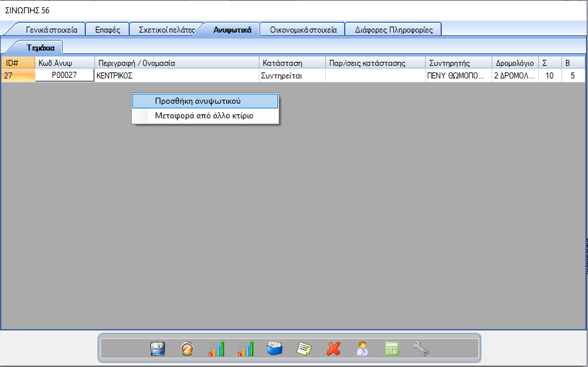Choose "Μεταφορά από άλλο κτίριο" menu entry

coord(204,116)
